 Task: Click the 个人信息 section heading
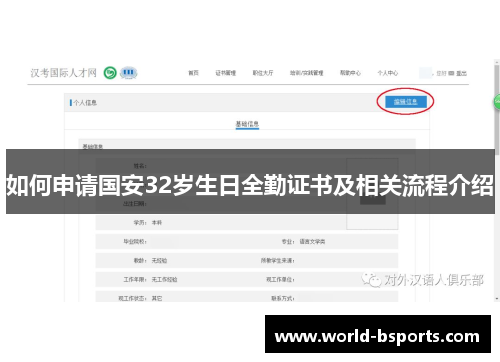tap(85, 103)
